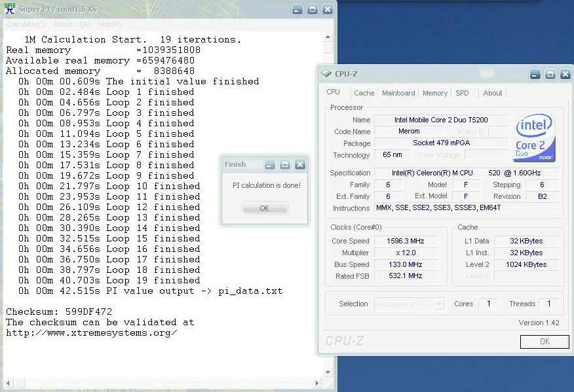This screenshot has width=574, height=392.
Task: Click the Core Speed value '1596.3 MHz'
Action: click(405, 241)
